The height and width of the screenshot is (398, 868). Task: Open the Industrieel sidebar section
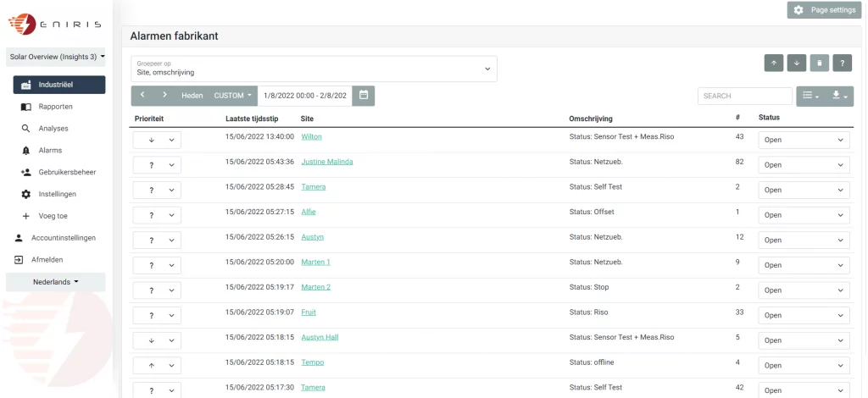(x=59, y=86)
